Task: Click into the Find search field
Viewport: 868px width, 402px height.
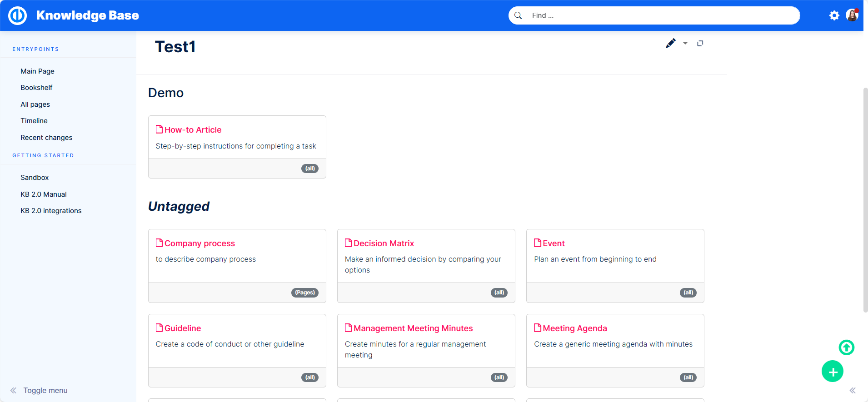Action: (x=659, y=15)
